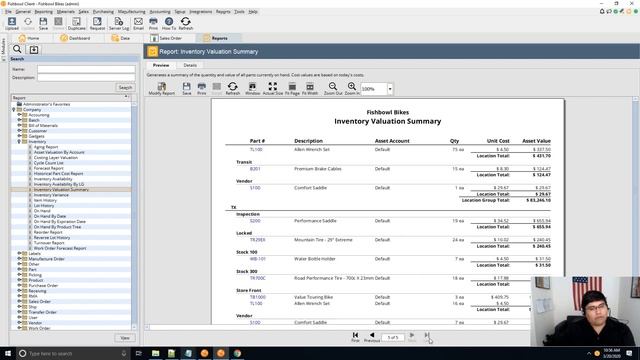The height and width of the screenshot is (360, 640).
Task: Save the report preview
Action: pos(187,89)
